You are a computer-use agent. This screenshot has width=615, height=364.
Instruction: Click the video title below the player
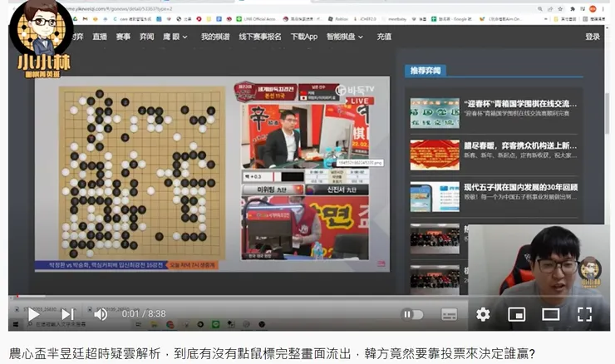[x=272, y=354]
